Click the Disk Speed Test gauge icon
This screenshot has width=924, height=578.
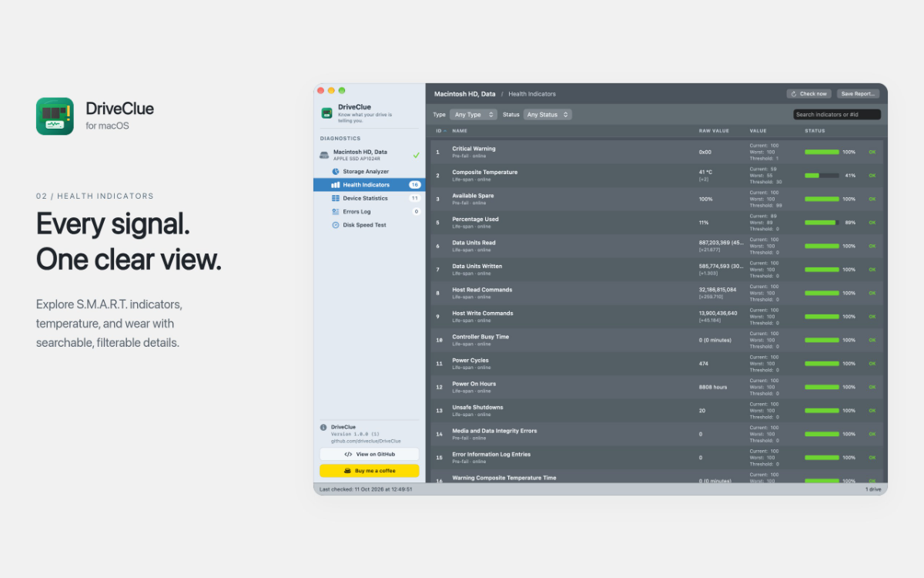[x=336, y=225]
